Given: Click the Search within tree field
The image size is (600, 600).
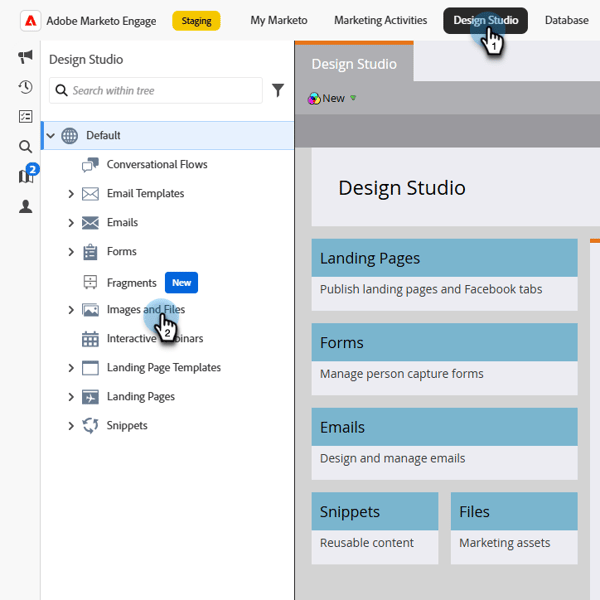Looking at the screenshot, I should tap(156, 91).
